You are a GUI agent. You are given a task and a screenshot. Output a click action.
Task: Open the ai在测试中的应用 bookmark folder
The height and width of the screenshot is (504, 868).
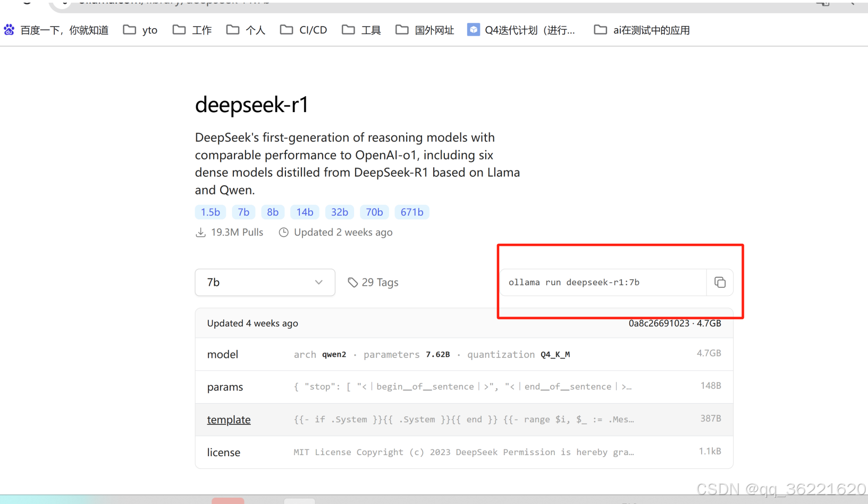point(642,30)
